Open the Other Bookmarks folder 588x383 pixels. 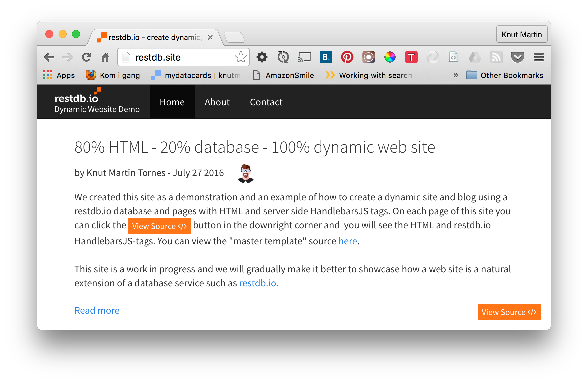pos(505,75)
